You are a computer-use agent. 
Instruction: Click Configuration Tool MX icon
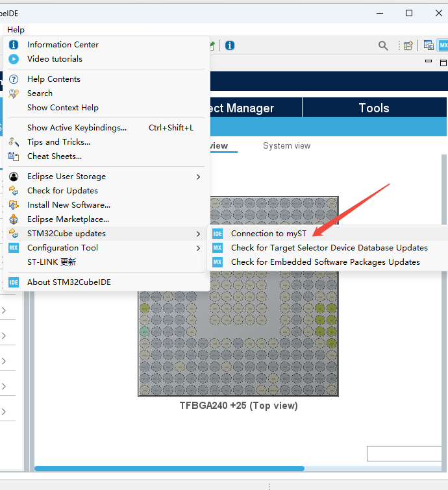pyautogui.click(x=14, y=248)
